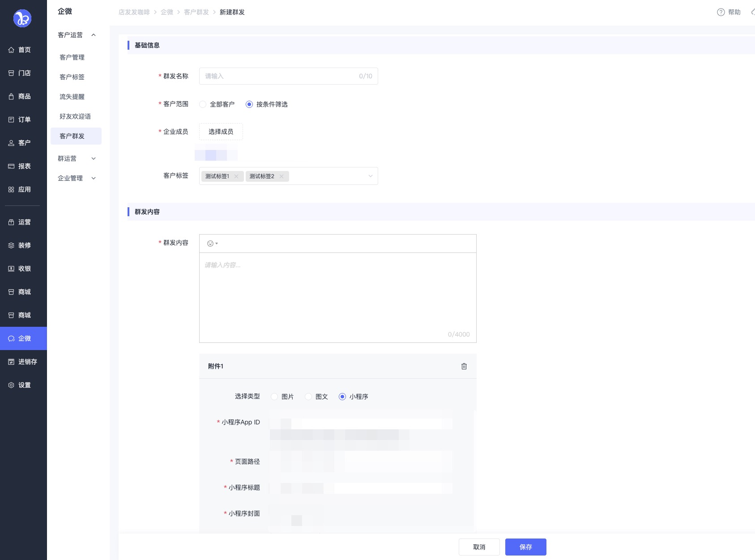Image resolution: width=755 pixels, height=560 pixels.
Task: Open 设置 in the left sidebar
Action: pyautogui.click(x=24, y=385)
